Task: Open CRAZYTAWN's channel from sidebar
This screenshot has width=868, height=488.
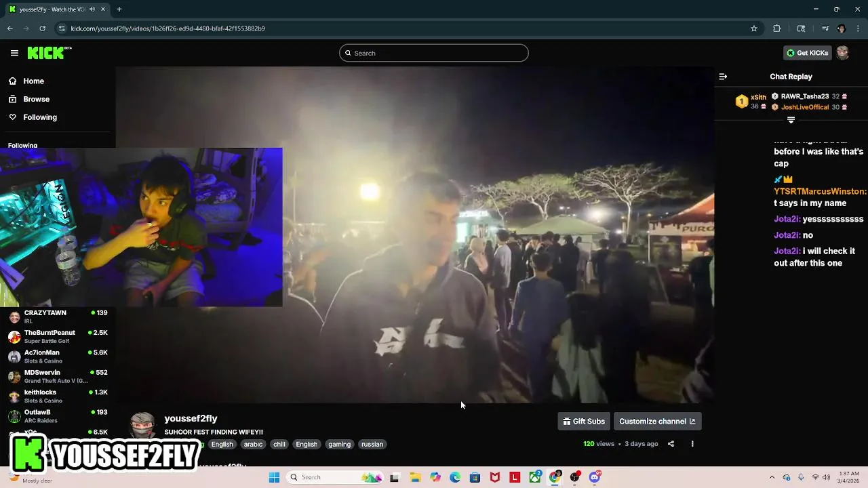Action: pos(58,317)
